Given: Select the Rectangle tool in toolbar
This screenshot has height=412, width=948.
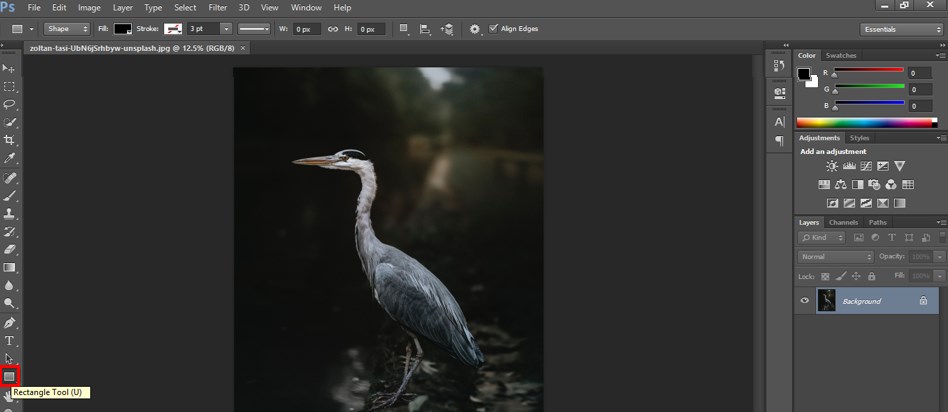Looking at the screenshot, I should [x=10, y=376].
